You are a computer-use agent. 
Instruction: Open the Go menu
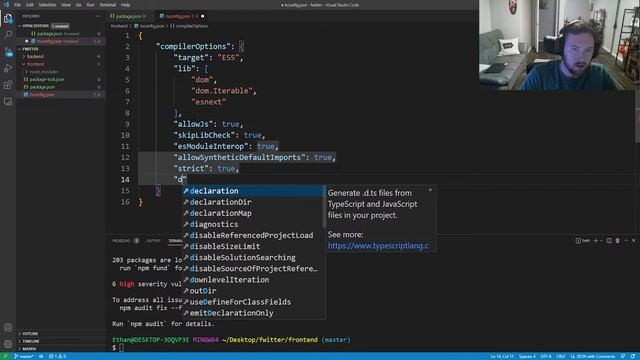(x=78, y=5)
